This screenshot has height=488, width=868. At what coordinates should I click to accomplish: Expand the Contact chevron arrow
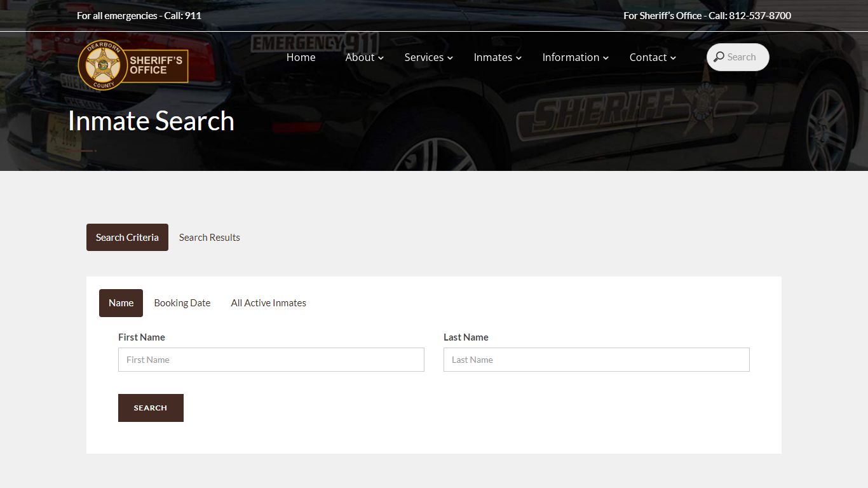[x=673, y=58]
